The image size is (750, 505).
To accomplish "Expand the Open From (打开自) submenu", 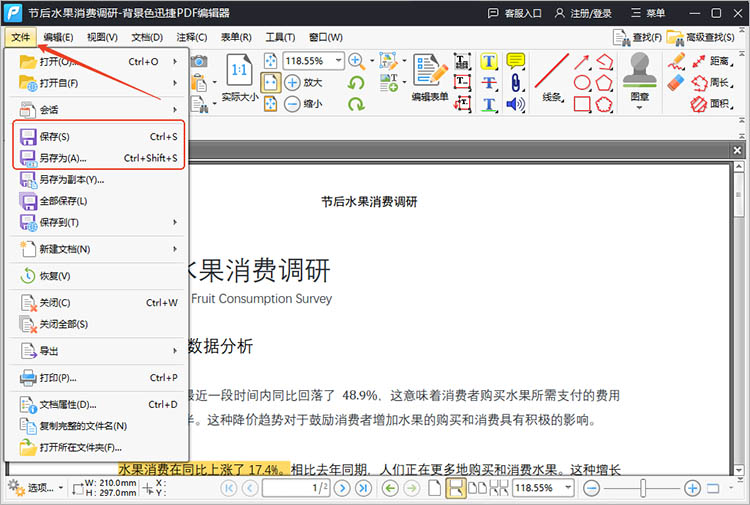I will (175, 83).
